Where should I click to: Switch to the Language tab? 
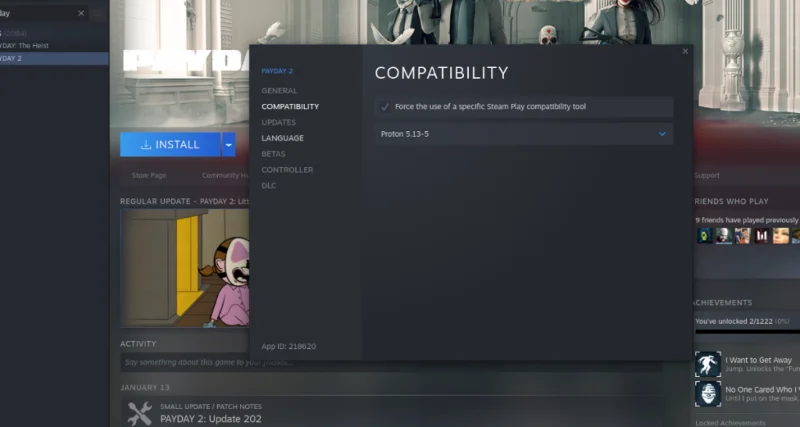(283, 138)
